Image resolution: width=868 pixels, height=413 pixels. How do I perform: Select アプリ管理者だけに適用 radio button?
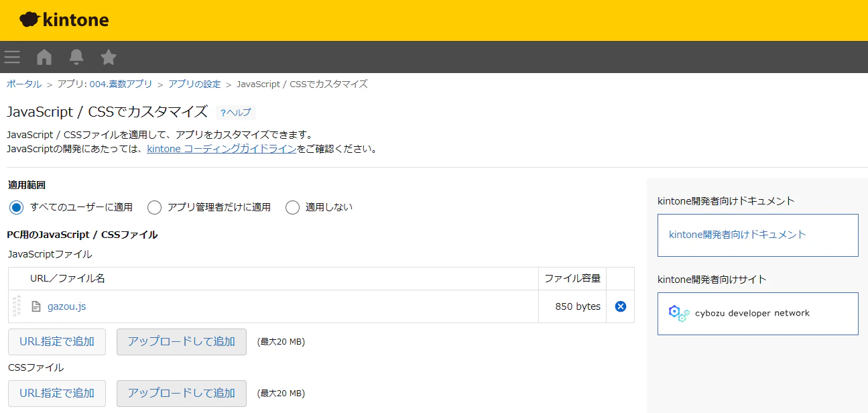pos(154,207)
